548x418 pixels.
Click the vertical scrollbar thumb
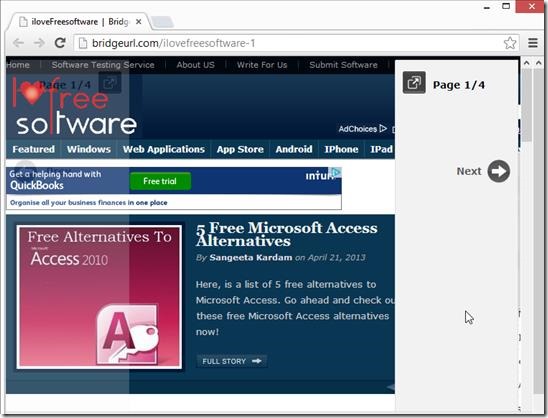(527, 105)
